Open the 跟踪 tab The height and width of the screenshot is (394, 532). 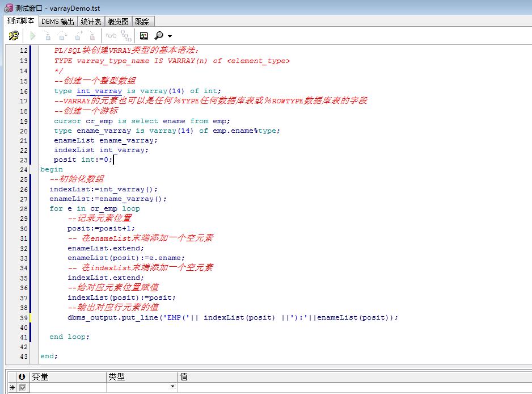pyautogui.click(x=142, y=22)
